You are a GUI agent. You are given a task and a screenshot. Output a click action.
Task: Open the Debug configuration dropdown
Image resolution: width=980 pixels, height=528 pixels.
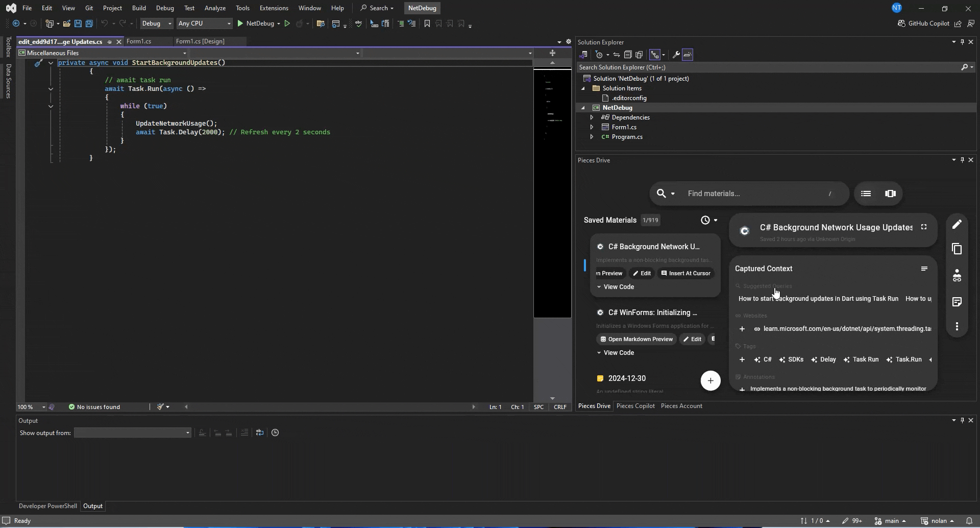(x=156, y=23)
